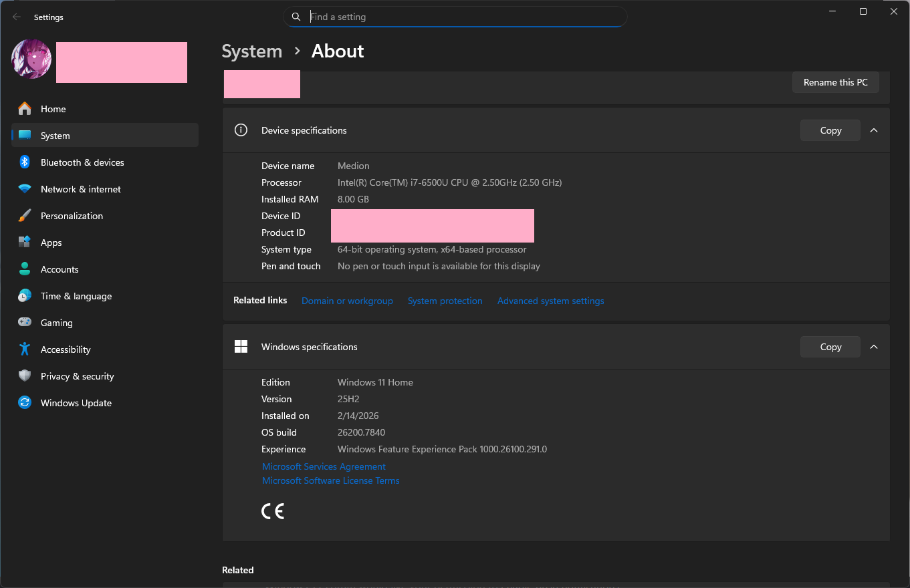This screenshot has width=910, height=588.
Task: Select Apps in the sidebar
Action: 105,243
